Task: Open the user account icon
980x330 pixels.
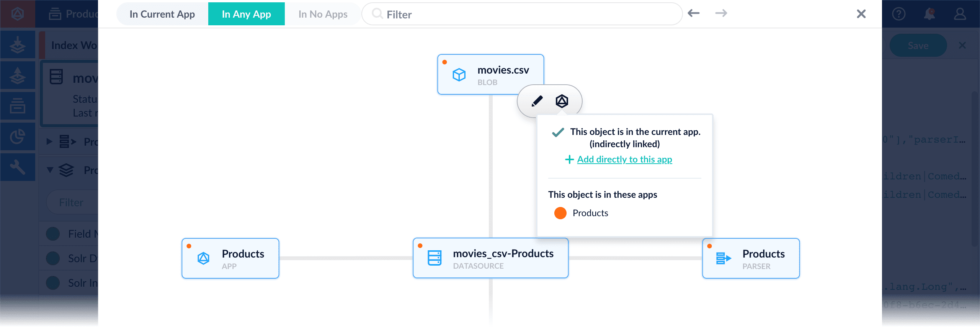Action: [960, 14]
